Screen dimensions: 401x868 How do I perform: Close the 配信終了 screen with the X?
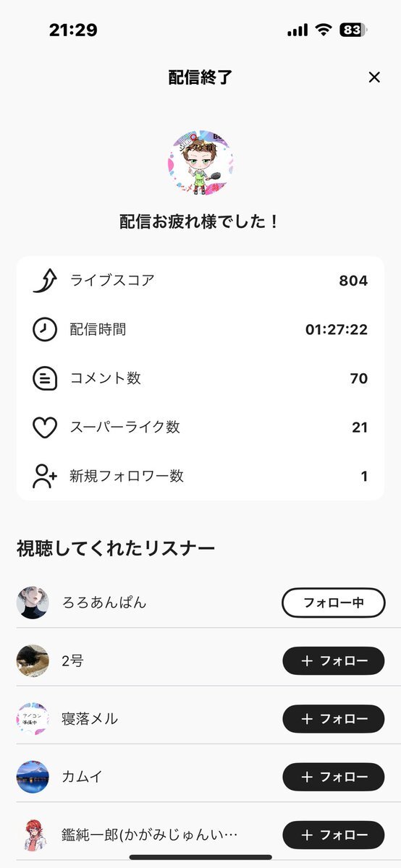(374, 77)
